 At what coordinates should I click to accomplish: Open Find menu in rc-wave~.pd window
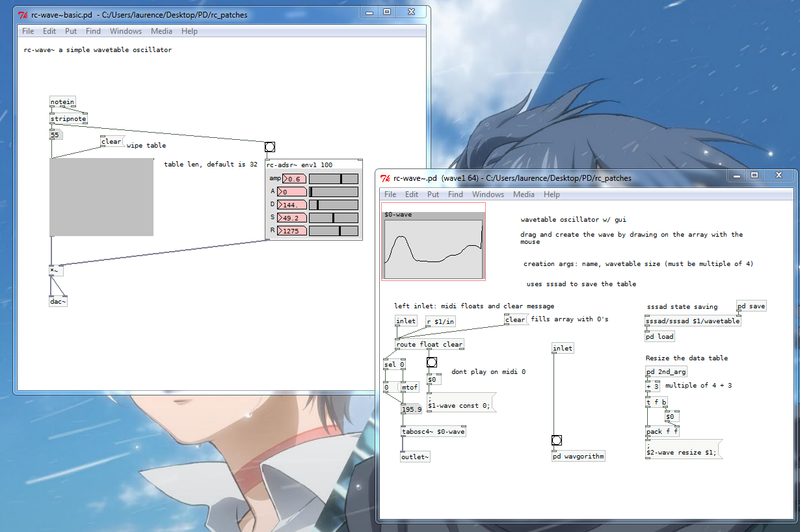click(455, 194)
